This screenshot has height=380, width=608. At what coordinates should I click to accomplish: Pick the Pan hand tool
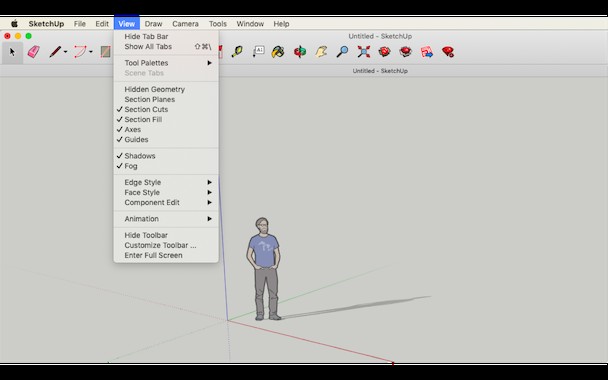click(x=321, y=52)
